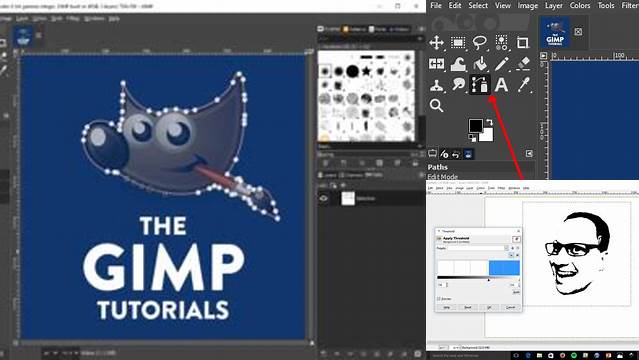Screen dimensions: 639x360
Task: Activate the Crop tool
Action: pos(522,42)
